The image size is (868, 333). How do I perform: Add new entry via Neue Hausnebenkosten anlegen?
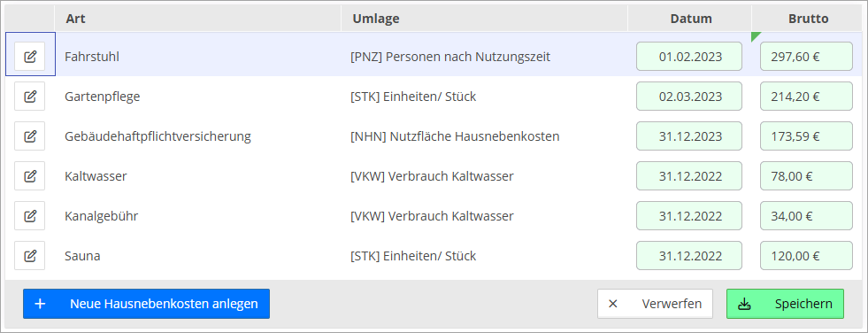(146, 304)
